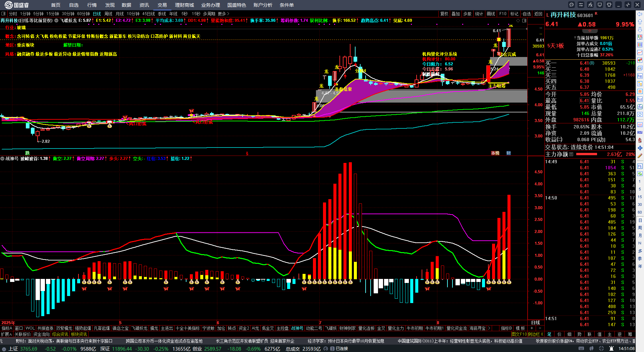Click the 返回 return button
Viewport: 644px width, 352px height.
pos(538,14)
